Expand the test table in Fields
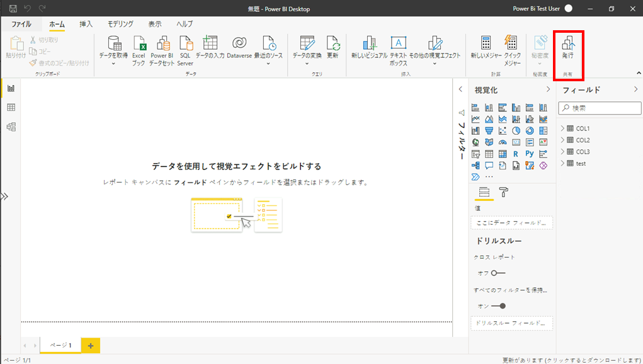643x364 pixels. [563, 163]
